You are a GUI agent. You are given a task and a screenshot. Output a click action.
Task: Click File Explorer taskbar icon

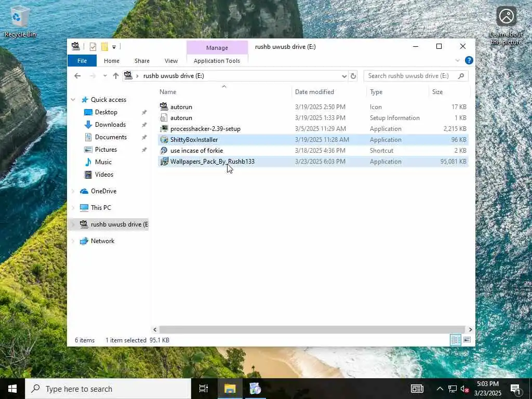[x=230, y=389]
